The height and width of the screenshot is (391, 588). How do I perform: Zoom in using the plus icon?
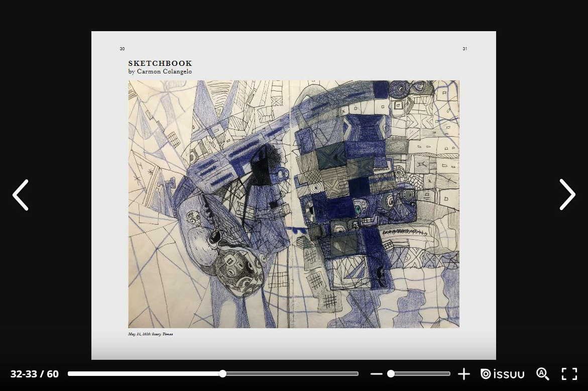[x=464, y=374]
